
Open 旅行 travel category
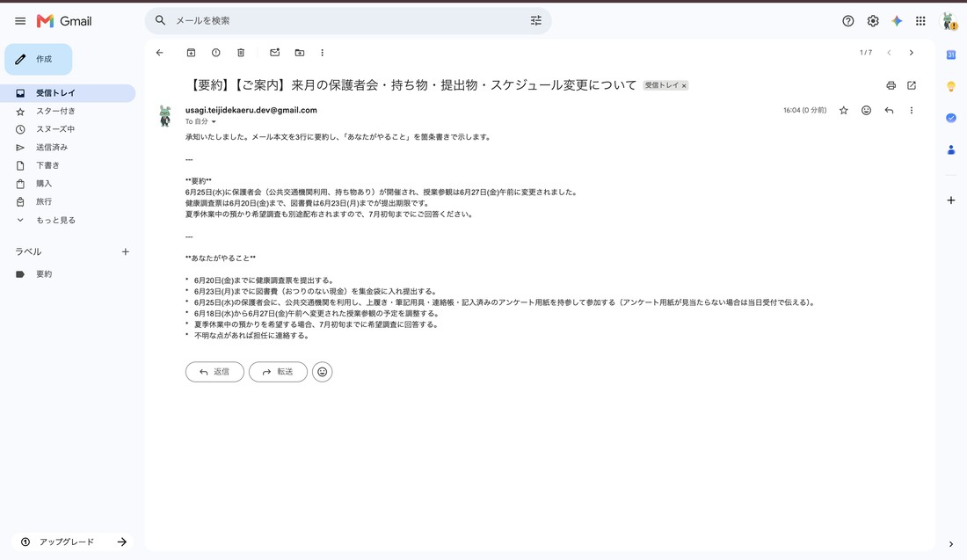[68, 201]
